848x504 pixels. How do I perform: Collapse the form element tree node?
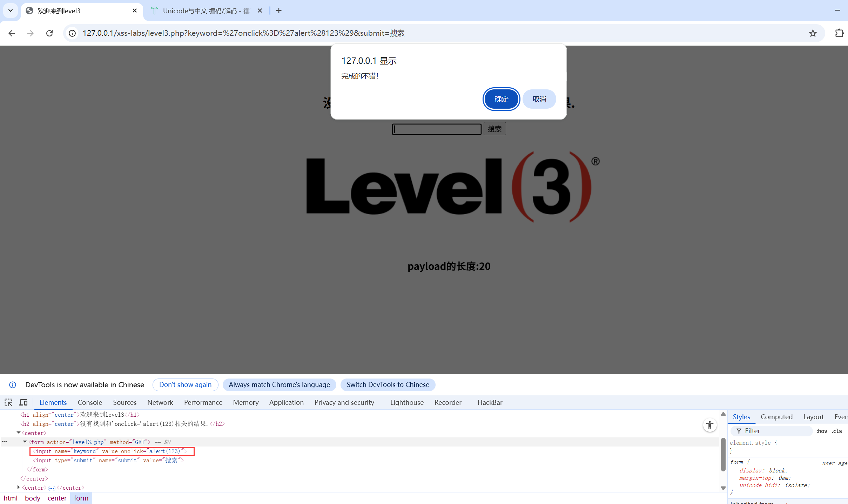(x=25, y=442)
